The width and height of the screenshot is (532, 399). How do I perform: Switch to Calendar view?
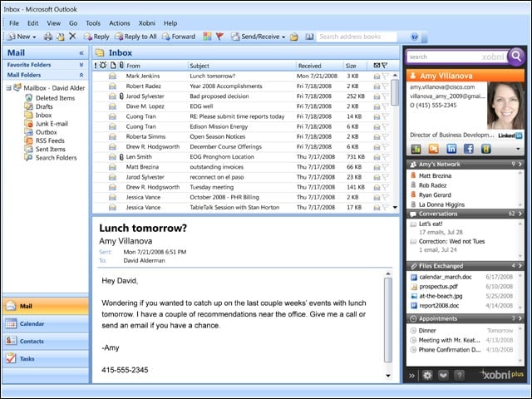(46, 323)
